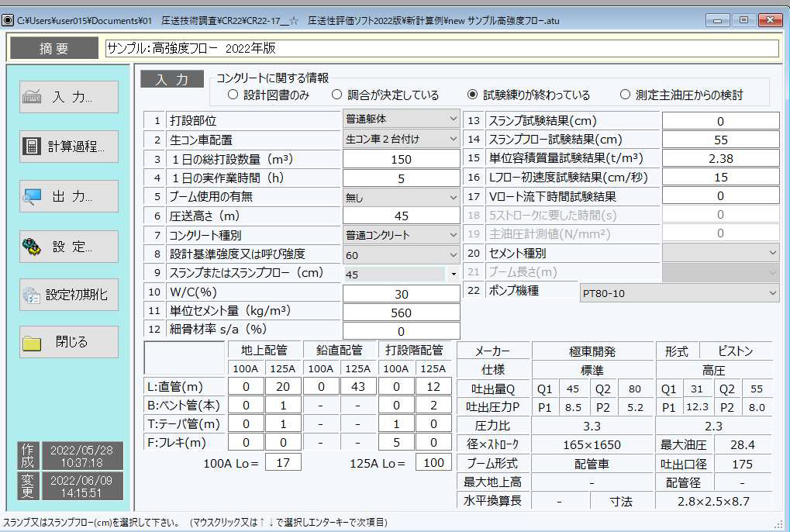This screenshot has height=532, width=790.
Task: Click 1日の総打設数量 field showing 150
Action: (x=401, y=159)
